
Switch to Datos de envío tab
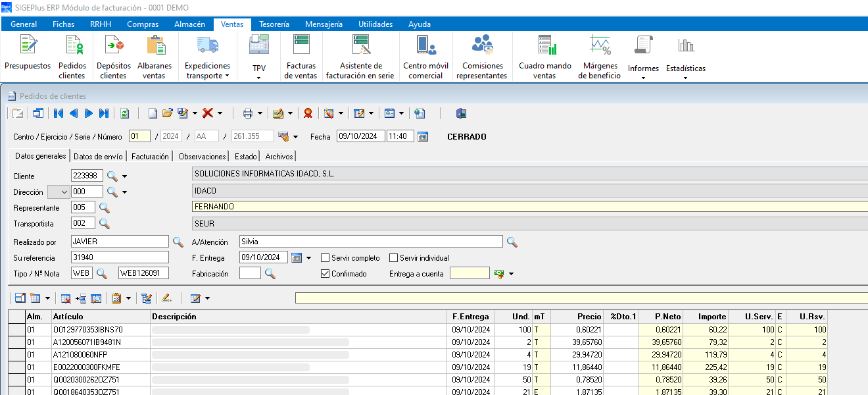point(98,157)
